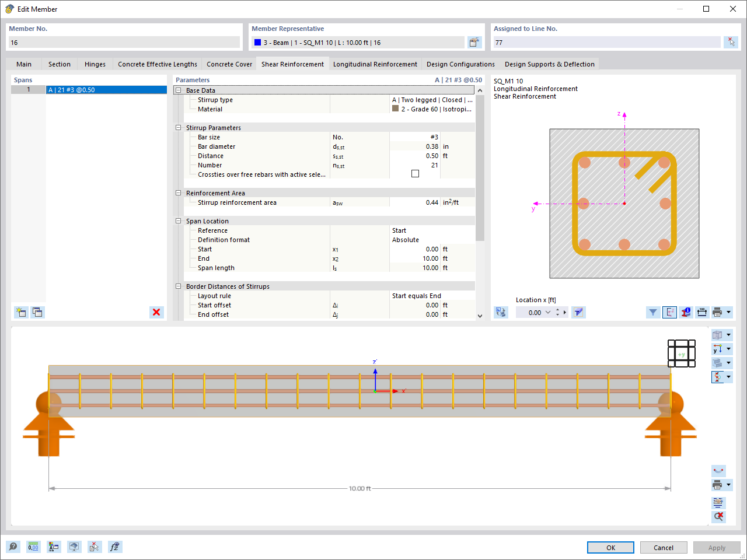Click the deselect object icon near bottom
Viewport: 747px width, 560px height.
point(95,547)
